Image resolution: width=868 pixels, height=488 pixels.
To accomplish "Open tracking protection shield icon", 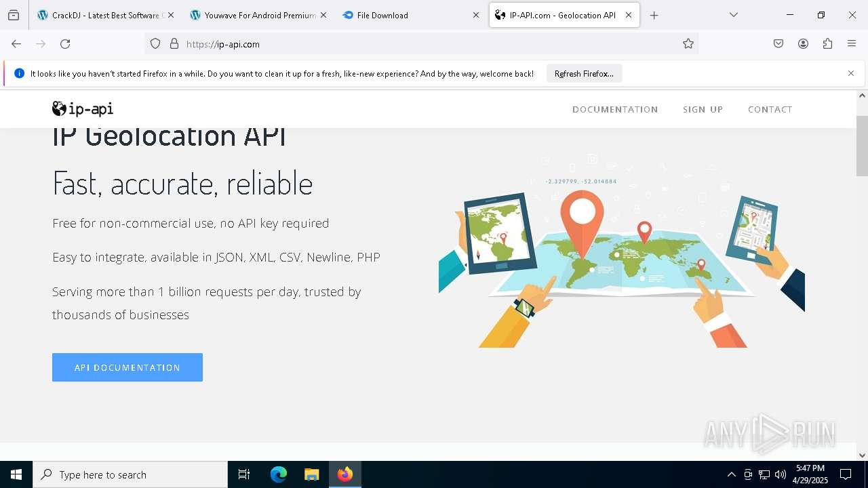I will [155, 44].
